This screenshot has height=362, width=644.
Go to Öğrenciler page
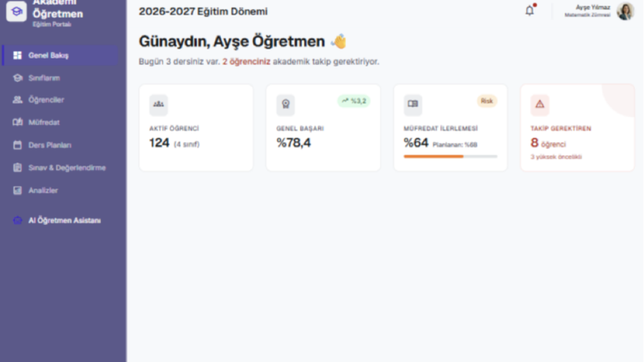tap(60, 100)
